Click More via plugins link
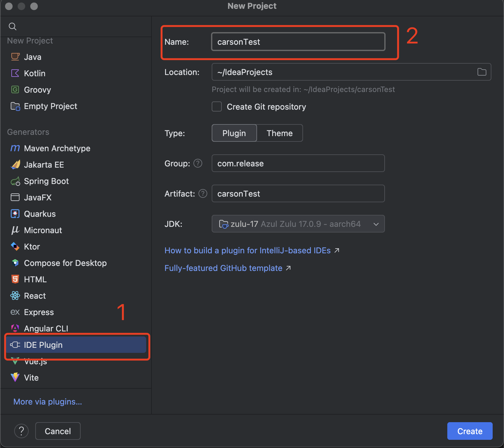This screenshot has width=504, height=448. 48,402
